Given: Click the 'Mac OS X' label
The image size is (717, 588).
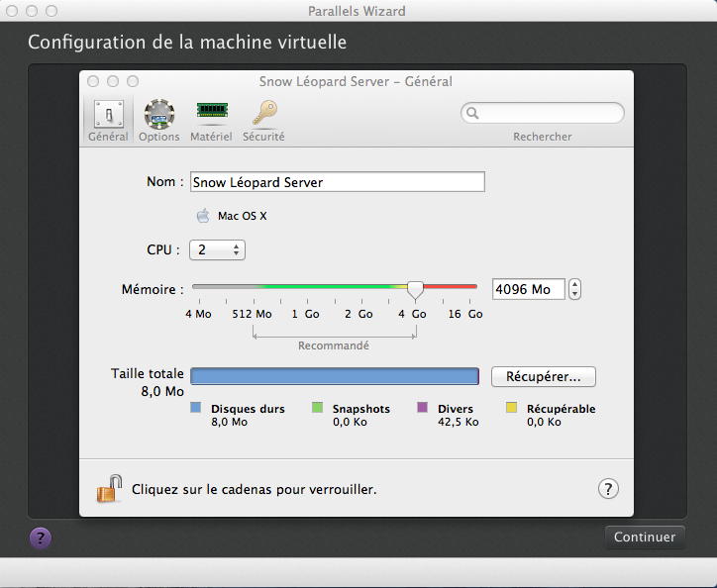Looking at the screenshot, I should (243, 216).
